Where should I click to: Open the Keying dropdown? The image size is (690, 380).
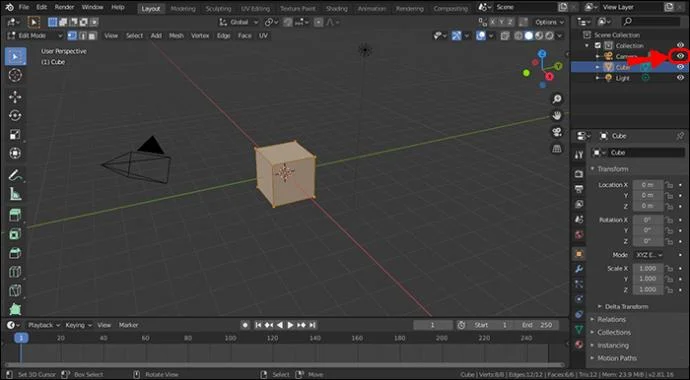point(78,325)
